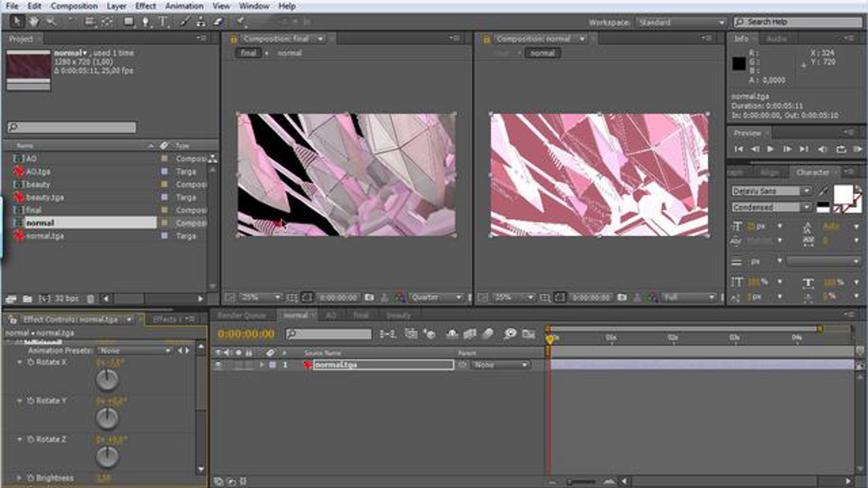The height and width of the screenshot is (488, 868).
Task: Click the white fill color swatch
Action: coord(843,194)
